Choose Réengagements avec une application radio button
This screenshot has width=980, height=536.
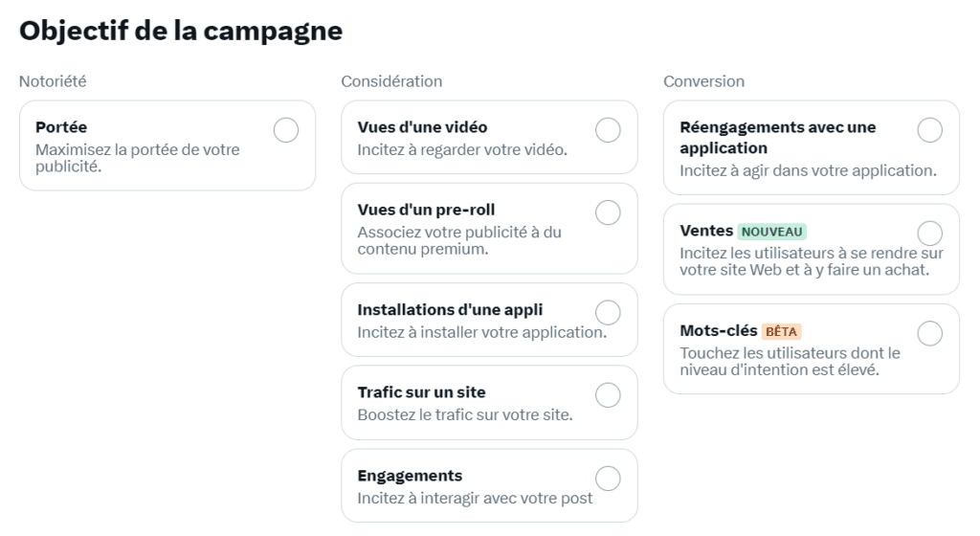point(929,130)
